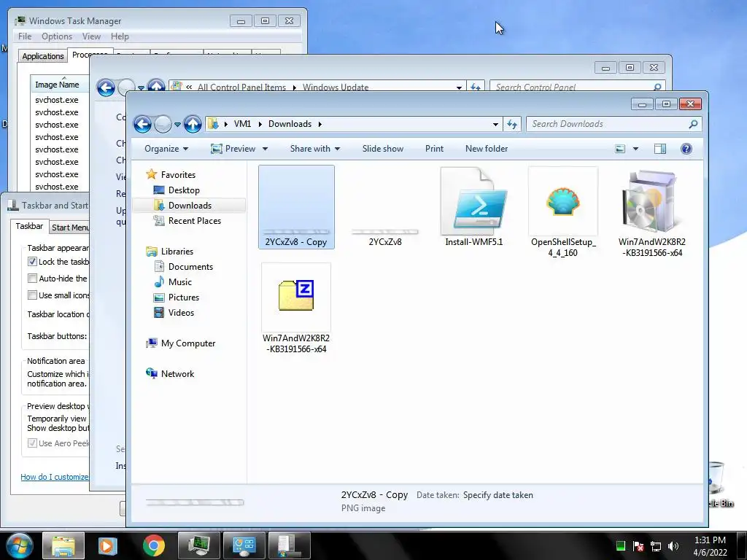Open the View menu in Task Manager

[x=91, y=36]
